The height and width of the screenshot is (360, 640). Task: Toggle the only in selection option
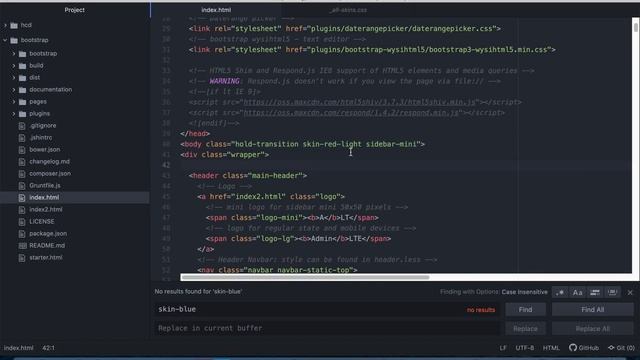[x=595, y=292]
